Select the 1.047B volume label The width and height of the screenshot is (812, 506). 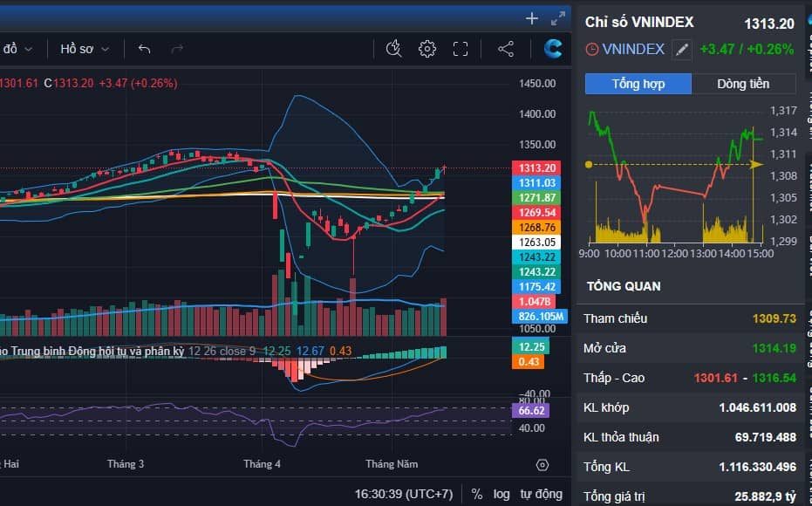pos(534,302)
